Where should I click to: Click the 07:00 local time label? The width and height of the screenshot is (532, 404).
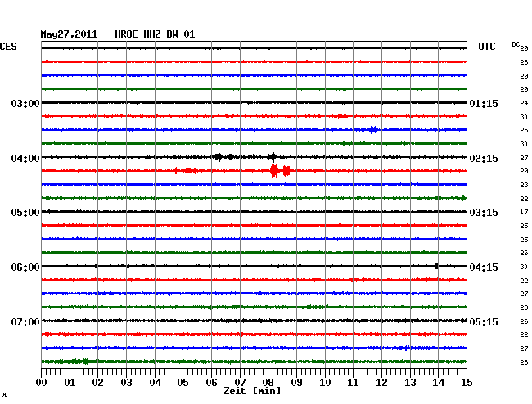[25, 321]
